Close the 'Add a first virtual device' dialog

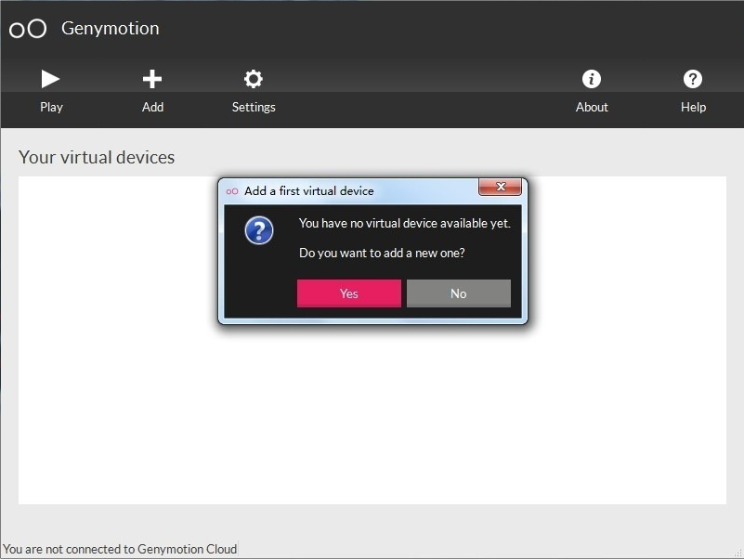click(x=500, y=187)
